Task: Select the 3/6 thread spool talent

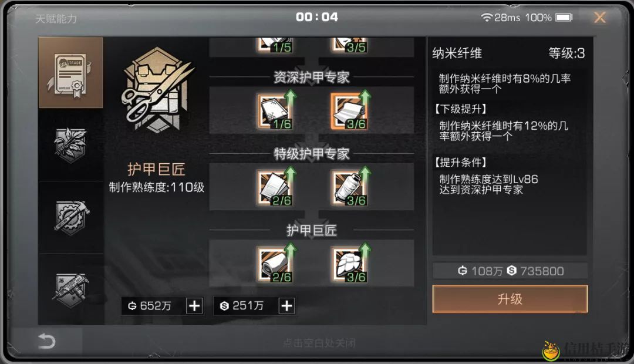Action: pos(349,188)
